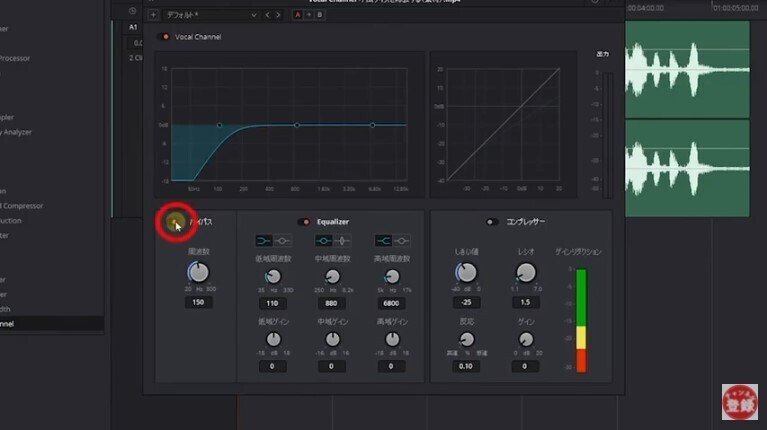767x430 pixels.
Task: Select low band bell filter shape
Action: [282, 241]
